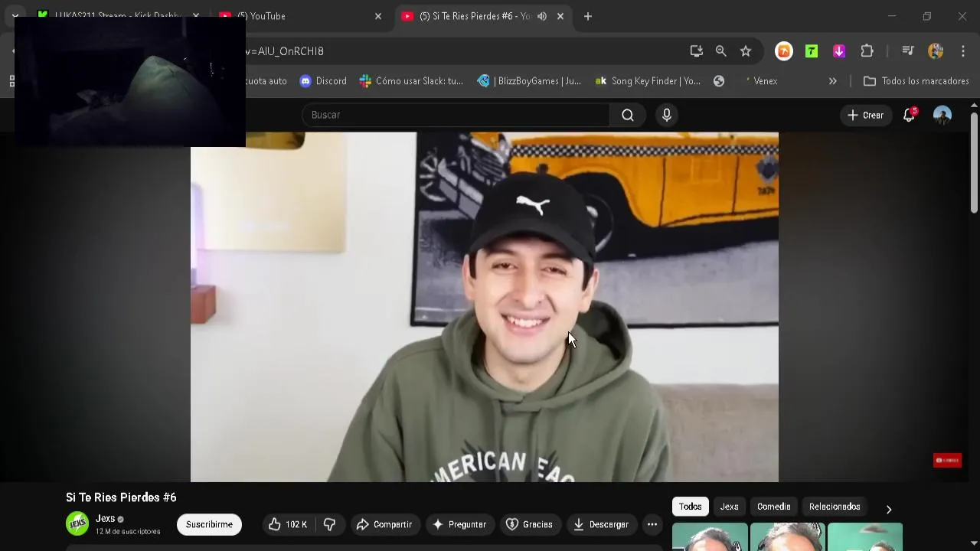The height and width of the screenshot is (551, 980).
Task: Subscribe with the Suscribirme button
Action: [x=209, y=524]
